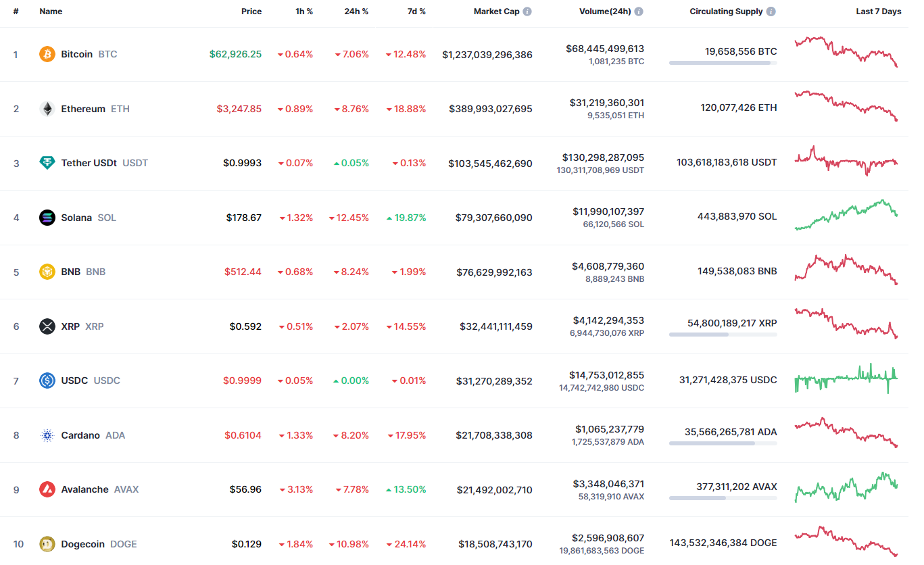Click the Bitcoin coin logo icon

pos(47,54)
